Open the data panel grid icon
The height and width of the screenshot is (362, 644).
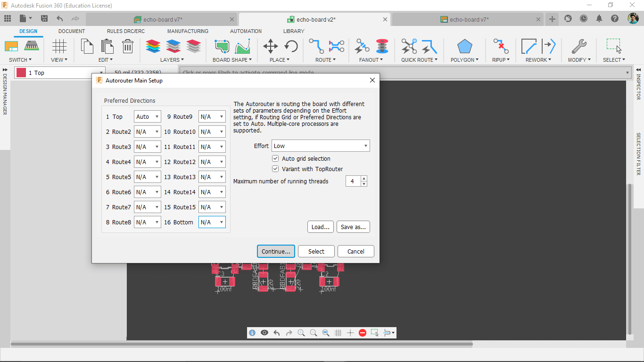click(8, 18)
